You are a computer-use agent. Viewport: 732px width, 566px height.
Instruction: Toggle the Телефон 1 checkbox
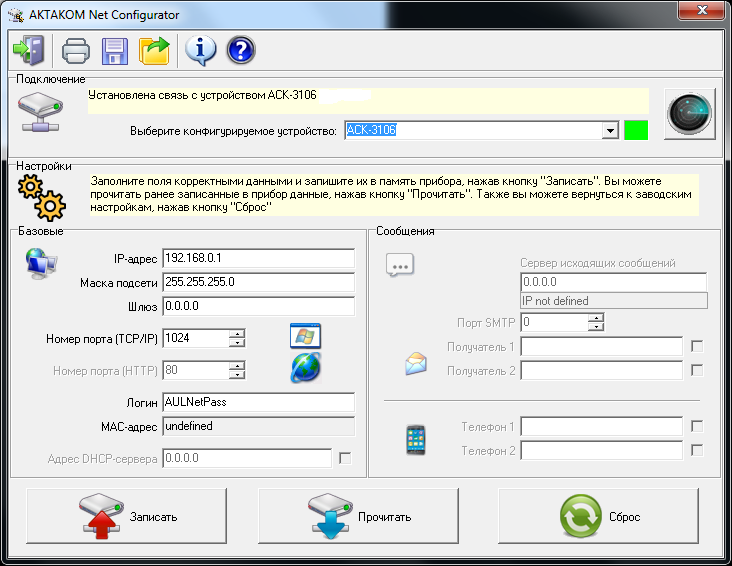tap(697, 426)
